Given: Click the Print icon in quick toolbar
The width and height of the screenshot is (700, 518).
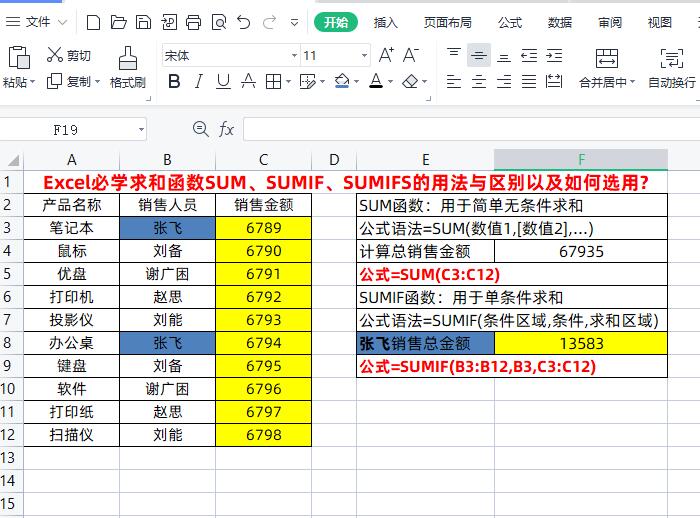Looking at the screenshot, I should [193, 22].
